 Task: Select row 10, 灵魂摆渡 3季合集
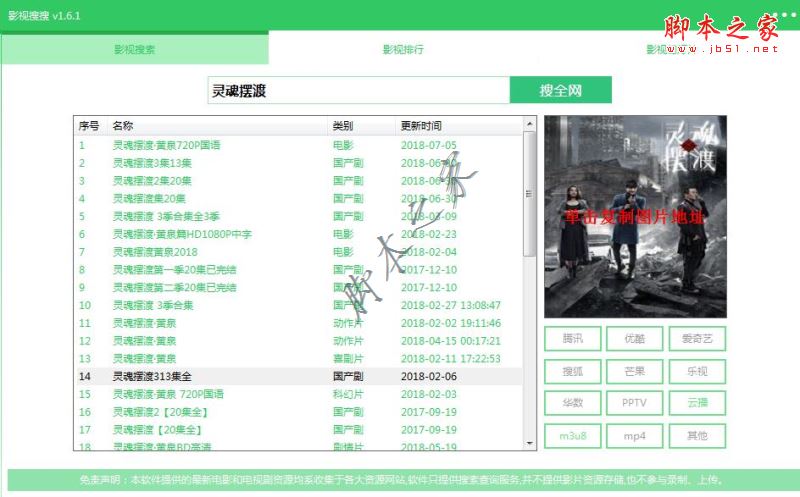(298, 305)
